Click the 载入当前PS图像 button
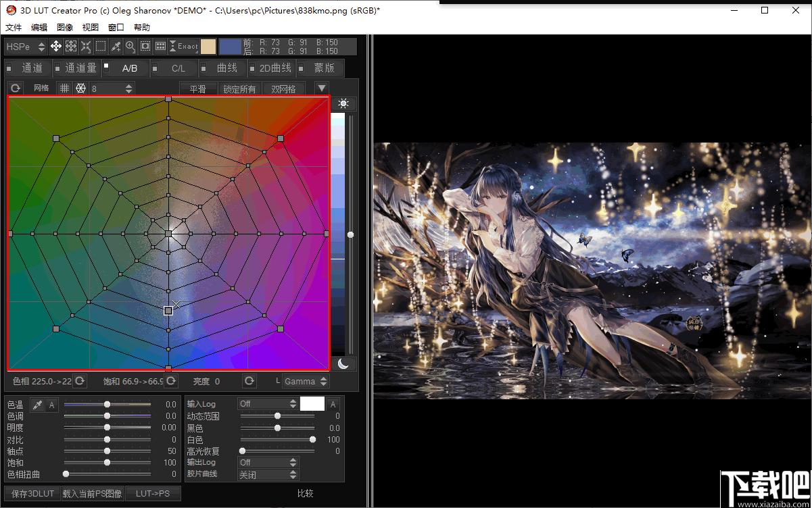Viewport: 812px width, 508px height. click(x=92, y=494)
